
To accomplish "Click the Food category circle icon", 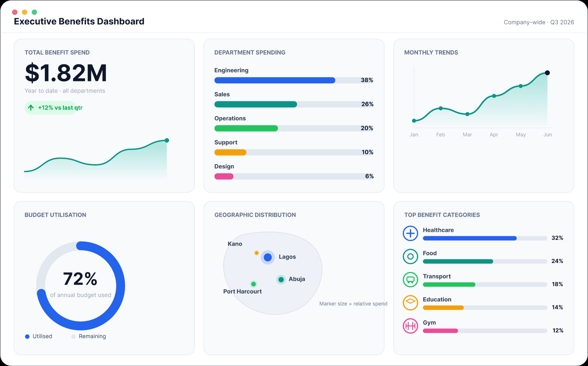I will pyautogui.click(x=410, y=256).
